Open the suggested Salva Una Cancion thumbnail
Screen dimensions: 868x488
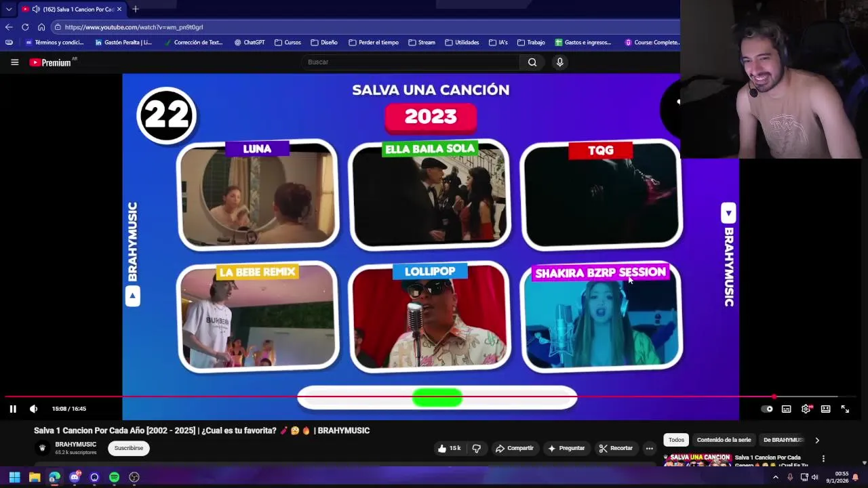coord(698,461)
